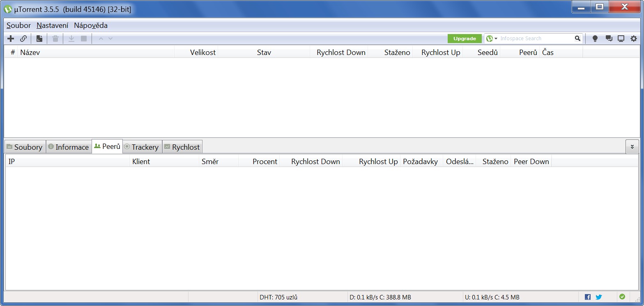Viewport: 644px width, 306px height.
Task: Create a new torrent file icon
Action: (x=39, y=39)
